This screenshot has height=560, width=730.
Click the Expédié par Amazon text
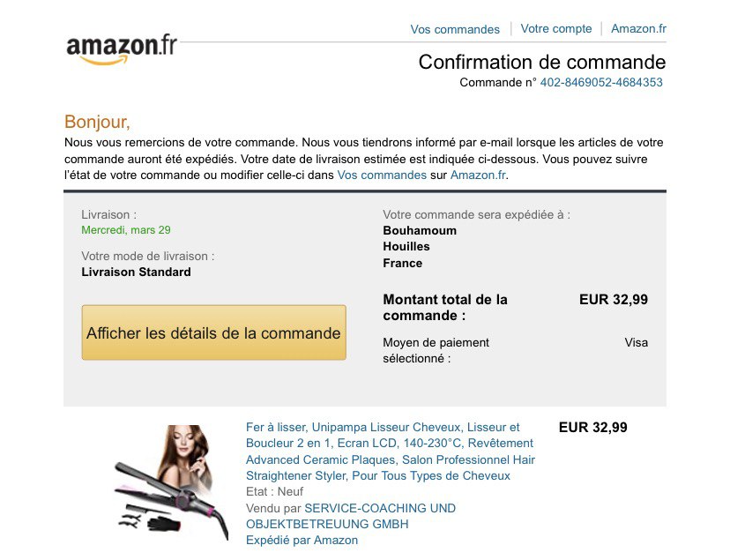click(302, 540)
